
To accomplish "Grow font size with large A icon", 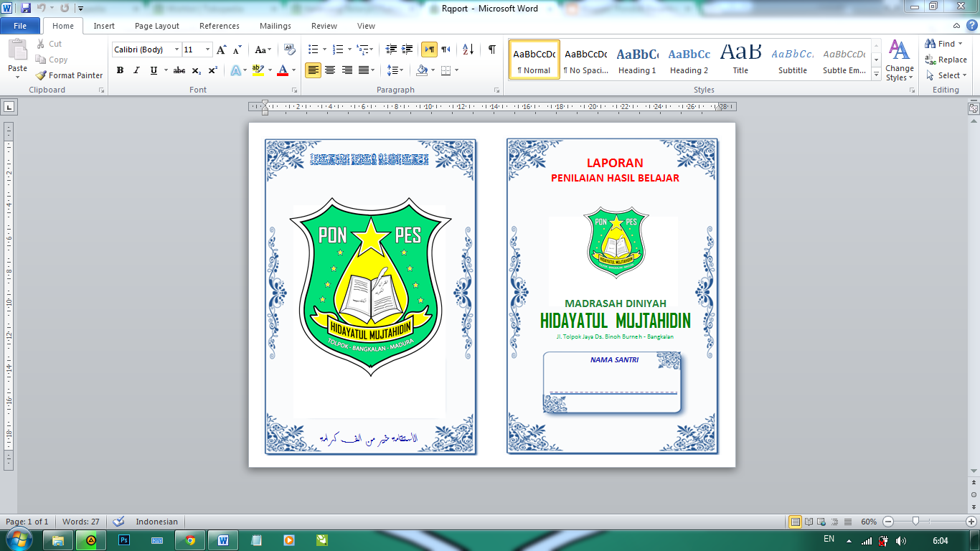I will click(x=222, y=50).
